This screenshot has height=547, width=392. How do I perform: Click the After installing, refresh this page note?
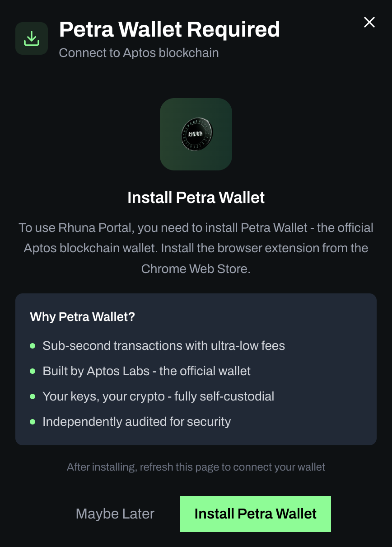point(196,467)
